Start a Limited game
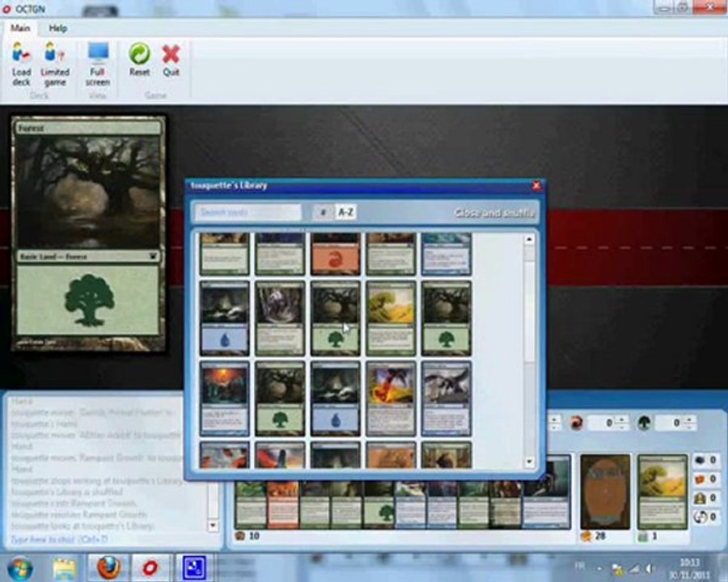This screenshot has width=728, height=582. point(55,65)
